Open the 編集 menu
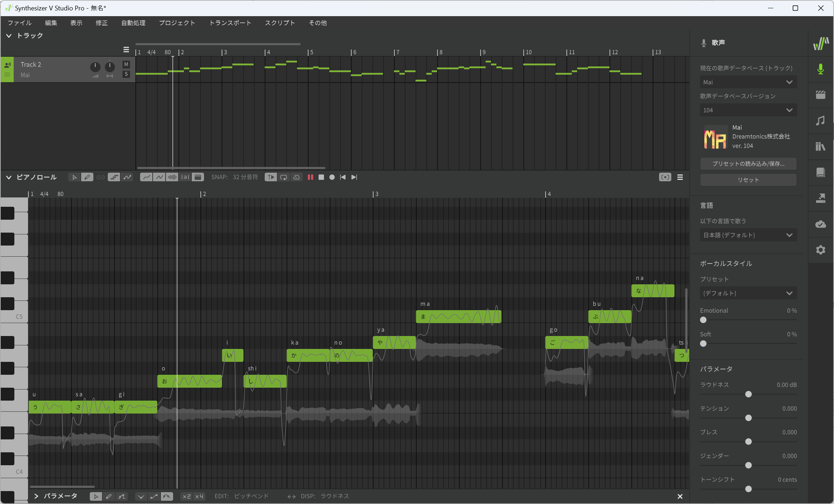Screen dimensions: 834x504 tap(51, 23)
